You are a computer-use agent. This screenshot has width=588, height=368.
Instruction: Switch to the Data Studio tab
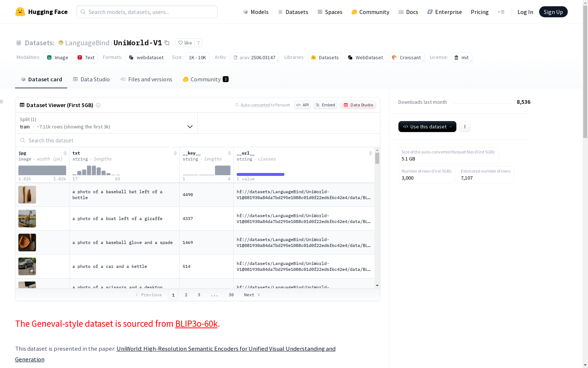pos(92,79)
